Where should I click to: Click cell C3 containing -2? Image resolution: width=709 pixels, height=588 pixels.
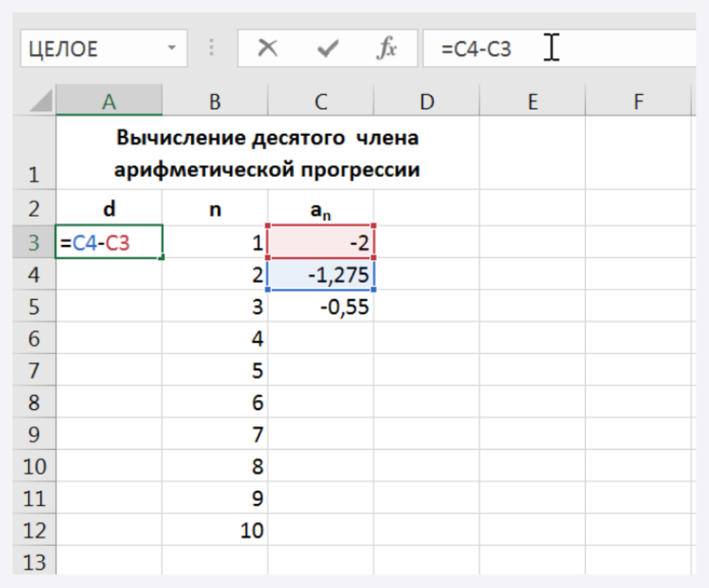pyautogui.click(x=321, y=243)
